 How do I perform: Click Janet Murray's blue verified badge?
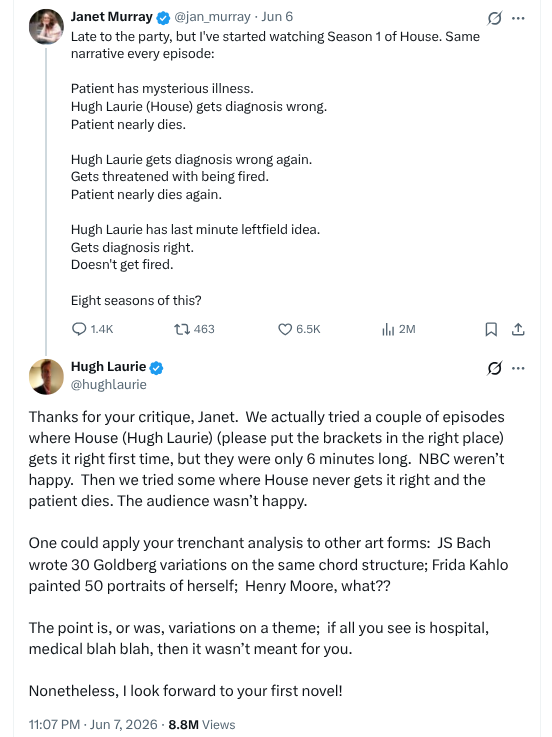[x=163, y=18]
